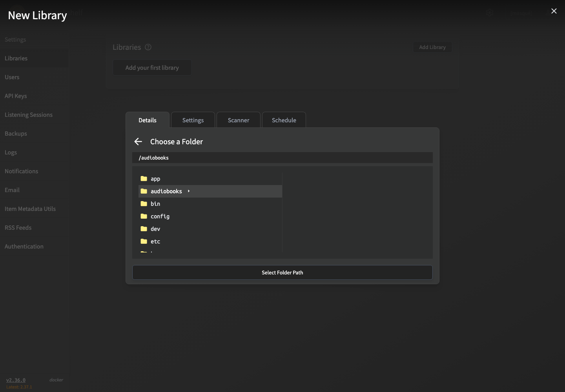Open Notifications in the sidebar
Image resolution: width=565 pixels, height=392 pixels.
[x=35, y=171]
